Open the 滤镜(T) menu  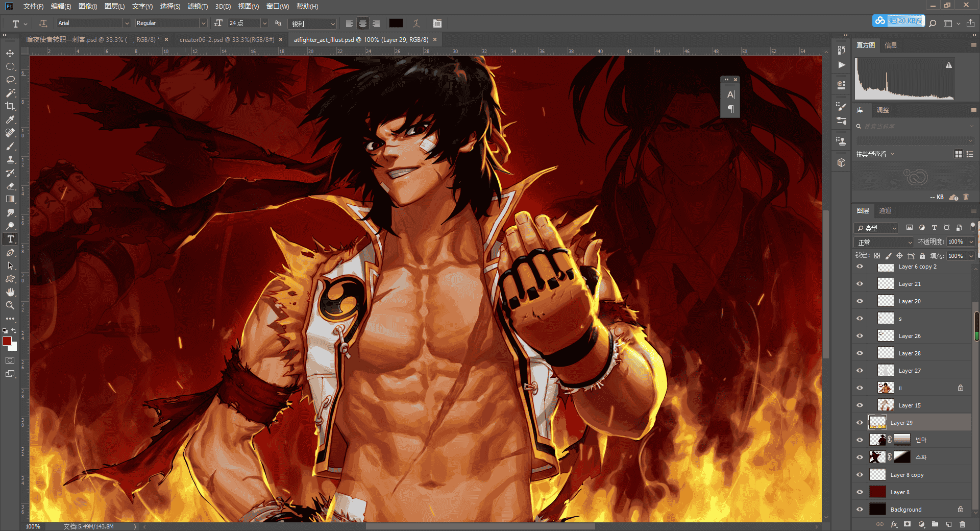(x=198, y=7)
